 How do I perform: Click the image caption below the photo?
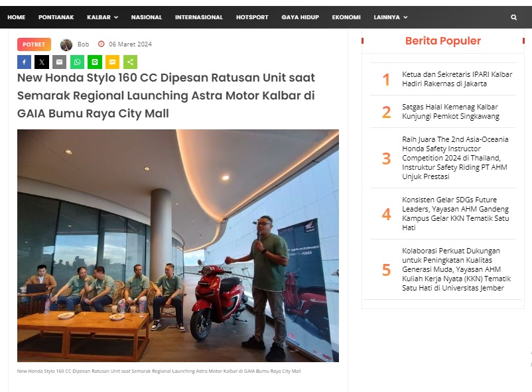coord(159,371)
